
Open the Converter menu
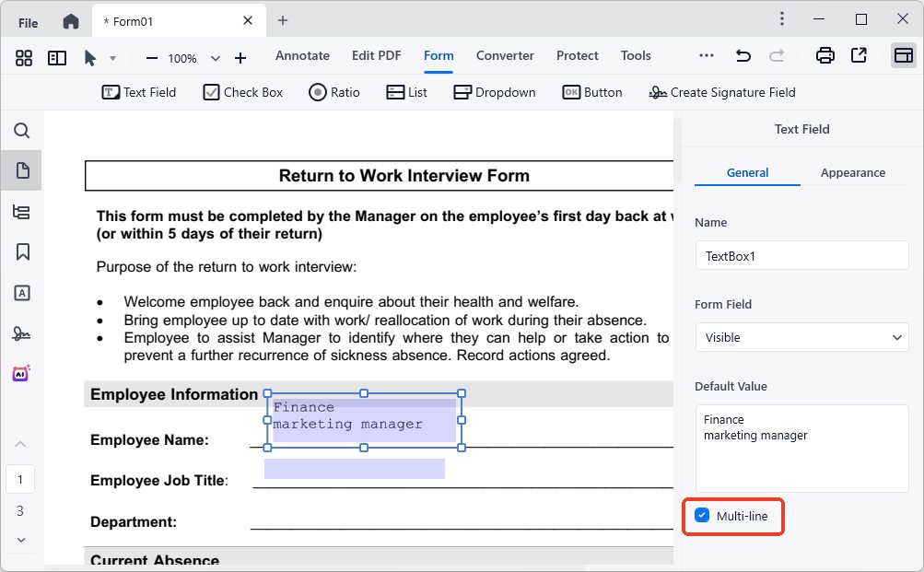coord(505,55)
